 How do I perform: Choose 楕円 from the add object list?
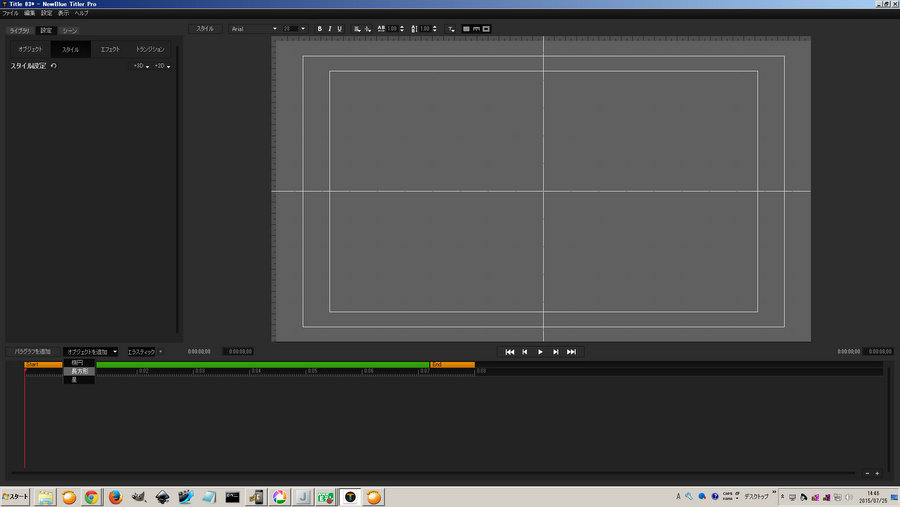79,363
